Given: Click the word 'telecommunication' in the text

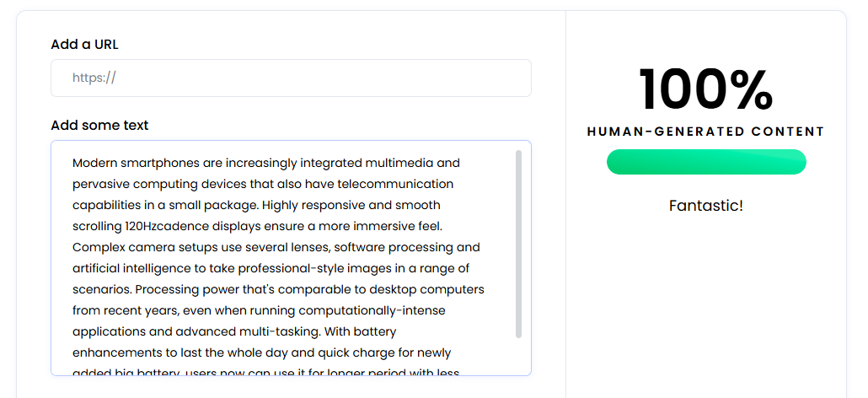Looking at the screenshot, I should click(x=400, y=184).
